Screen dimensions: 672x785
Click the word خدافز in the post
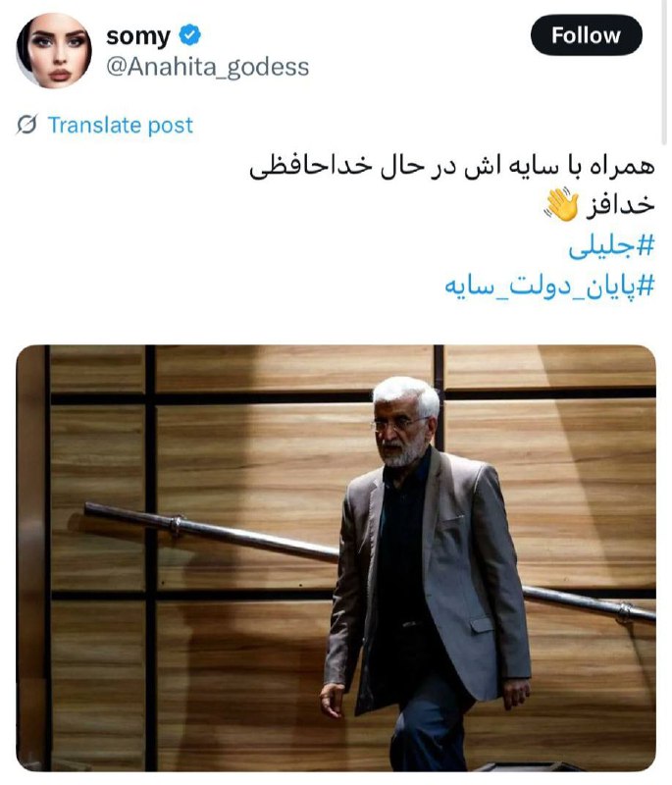pyautogui.click(x=620, y=205)
